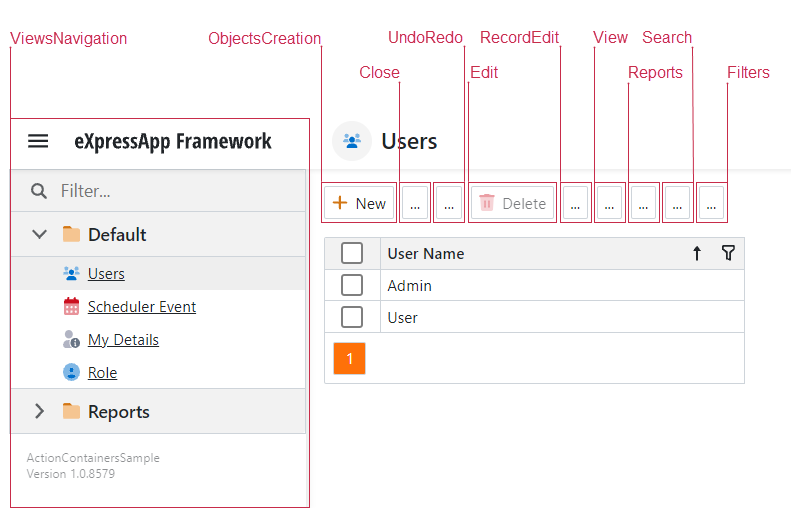Image resolution: width=791 pixels, height=512 pixels.
Task: Select the Default navigation group label
Action: click(117, 235)
